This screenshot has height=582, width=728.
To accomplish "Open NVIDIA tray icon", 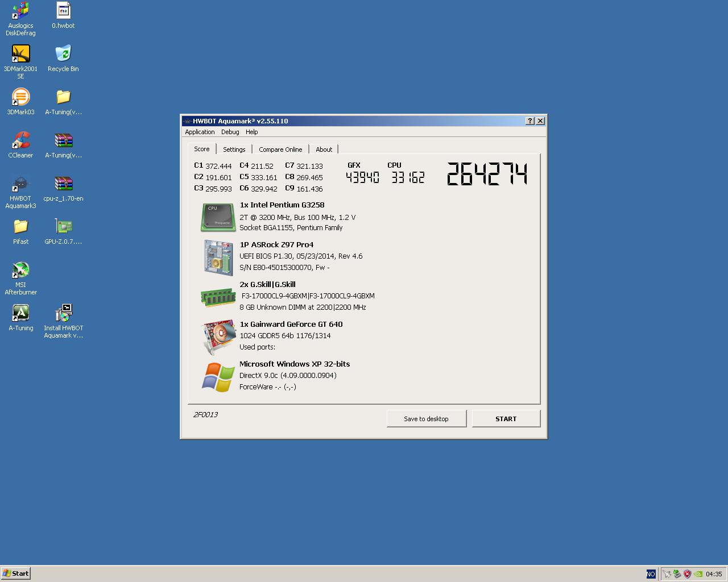I will pos(698,574).
